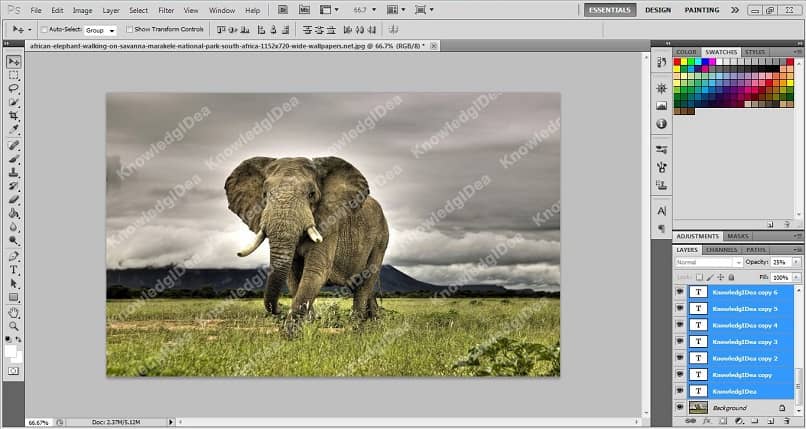Check Show Transform Controls option
This screenshot has height=429, width=806.
pos(130,30)
